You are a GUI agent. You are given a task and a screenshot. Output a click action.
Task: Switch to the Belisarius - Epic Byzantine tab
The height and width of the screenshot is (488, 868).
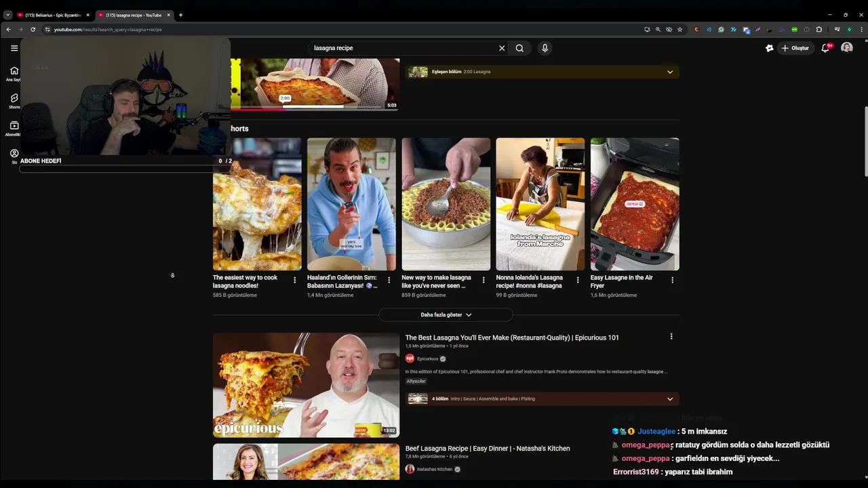coord(53,15)
